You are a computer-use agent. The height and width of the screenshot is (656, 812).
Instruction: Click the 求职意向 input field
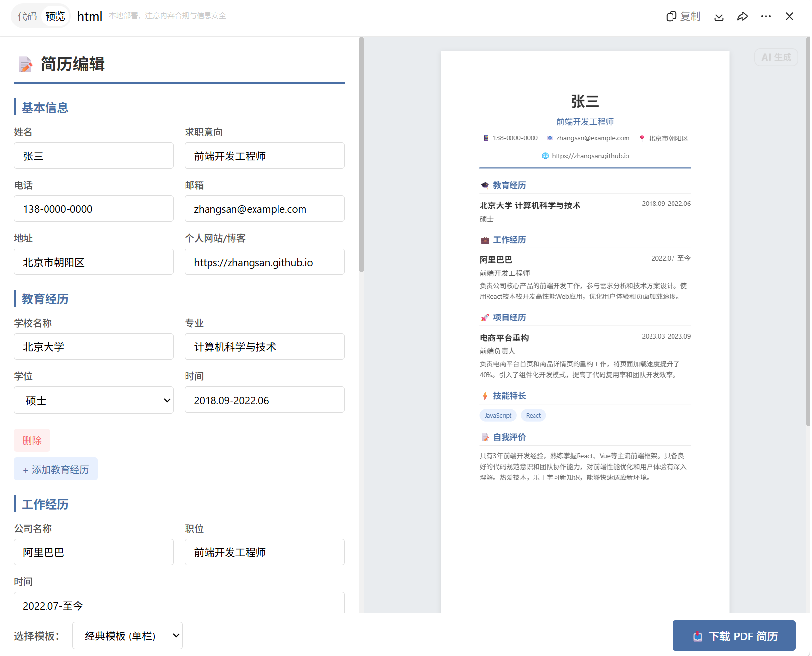264,156
